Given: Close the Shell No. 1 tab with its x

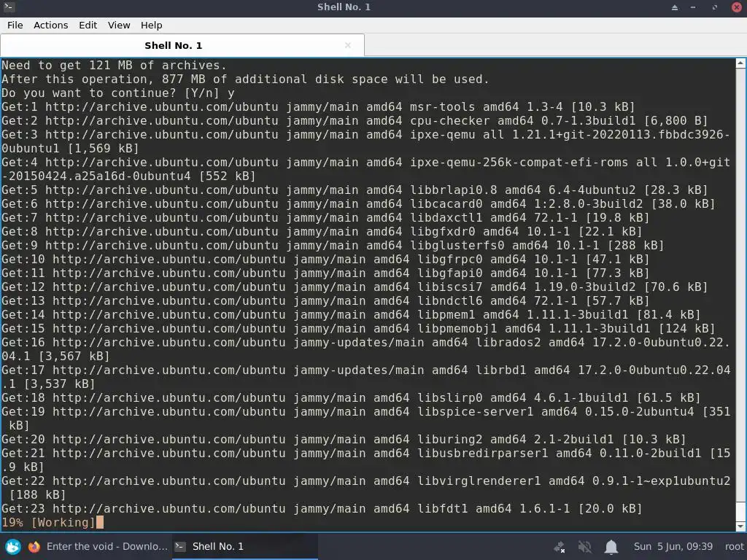Looking at the screenshot, I should pyautogui.click(x=348, y=45).
